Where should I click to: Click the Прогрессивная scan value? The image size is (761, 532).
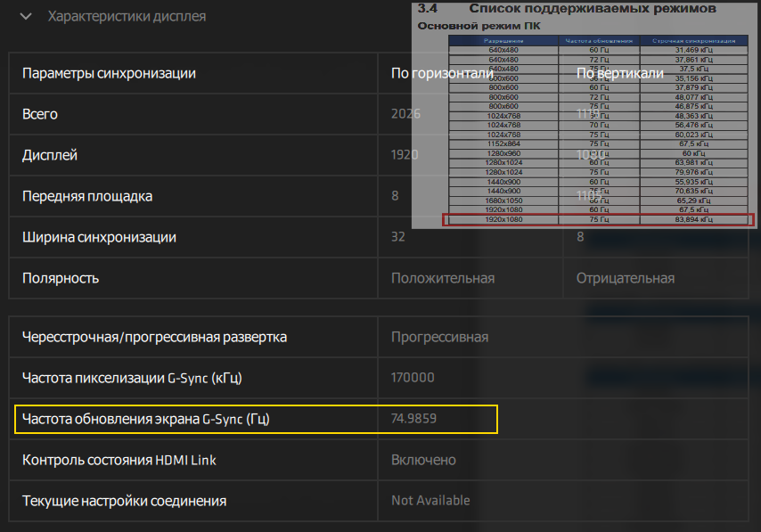point(439,337)
